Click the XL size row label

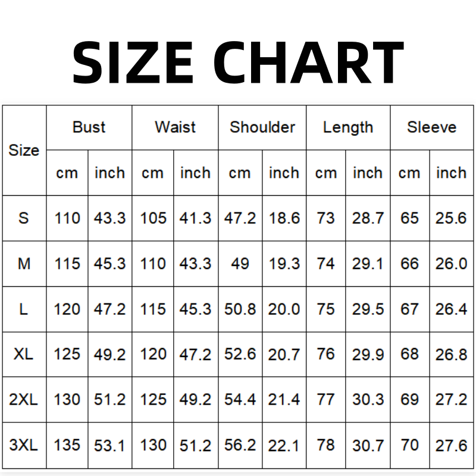point(24,354)
